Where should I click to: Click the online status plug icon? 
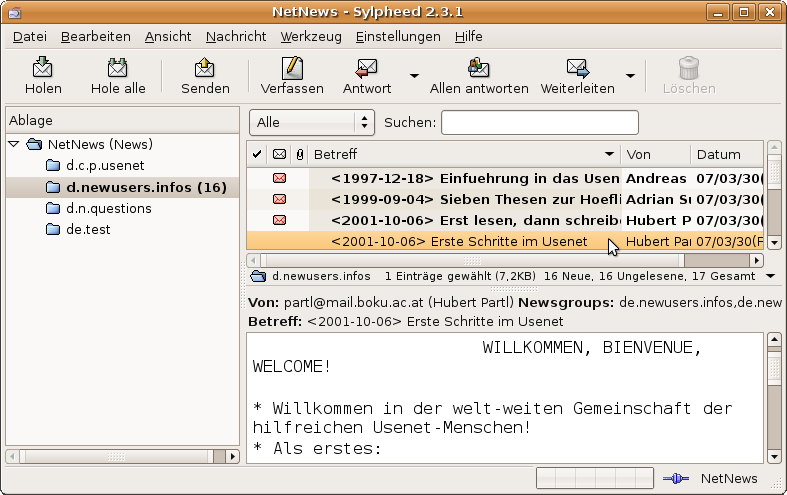pos(676,480)
